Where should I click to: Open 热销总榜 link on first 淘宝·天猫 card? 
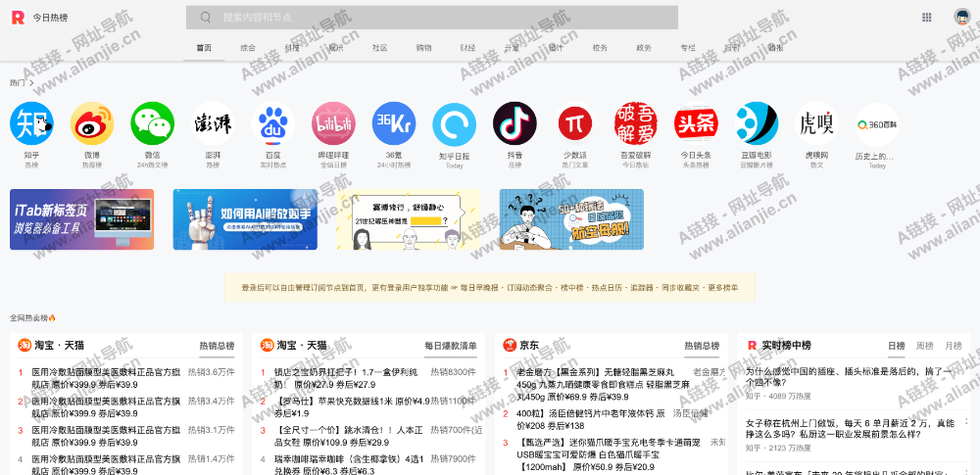tap(217, 346)
